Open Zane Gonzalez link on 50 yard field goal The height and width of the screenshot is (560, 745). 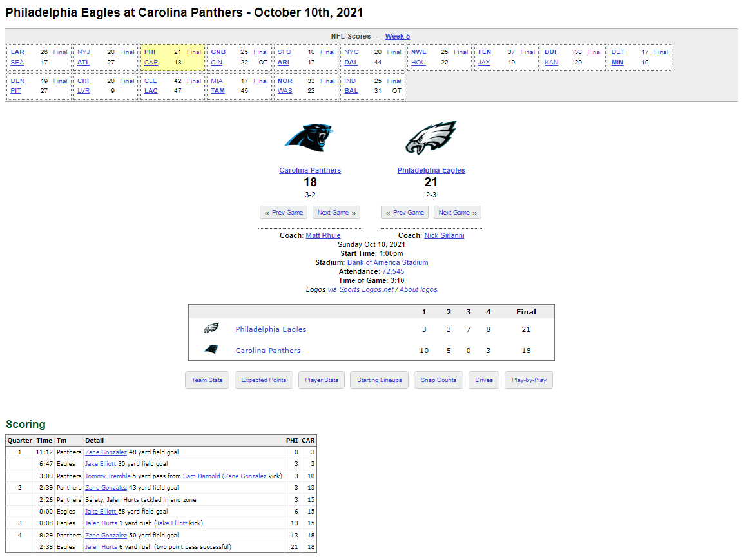[x=106, y=536]
